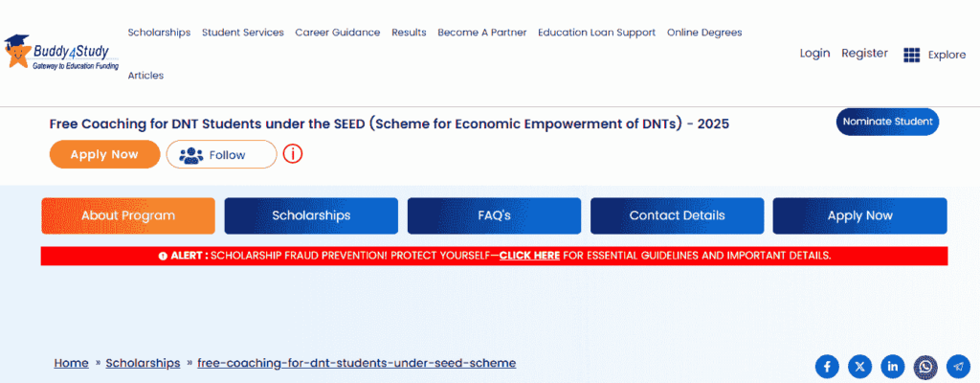Share on LinkedIn icon

[x=892, y=367]
